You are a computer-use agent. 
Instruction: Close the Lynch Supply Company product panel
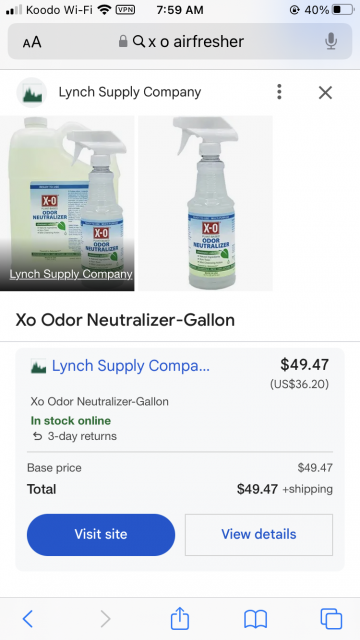(325, 93)
